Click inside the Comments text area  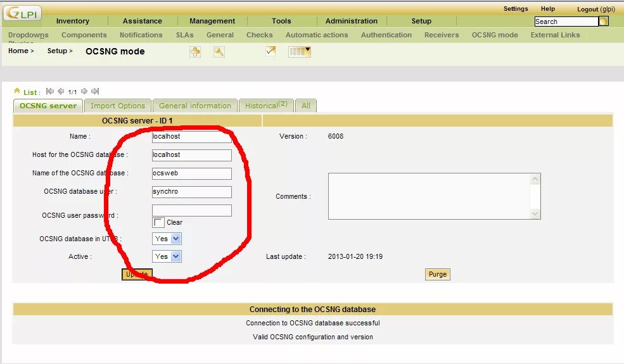[x=430, y=196]
